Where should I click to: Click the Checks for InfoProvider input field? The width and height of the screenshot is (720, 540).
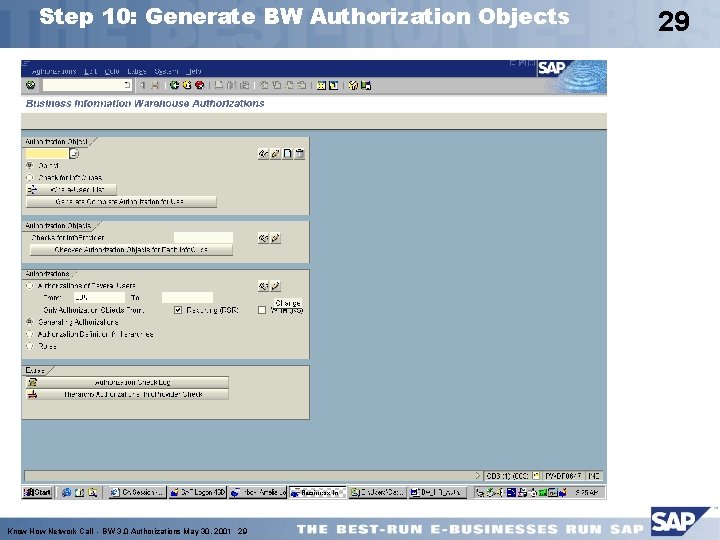pyautogui.click(x=203, y=237)
